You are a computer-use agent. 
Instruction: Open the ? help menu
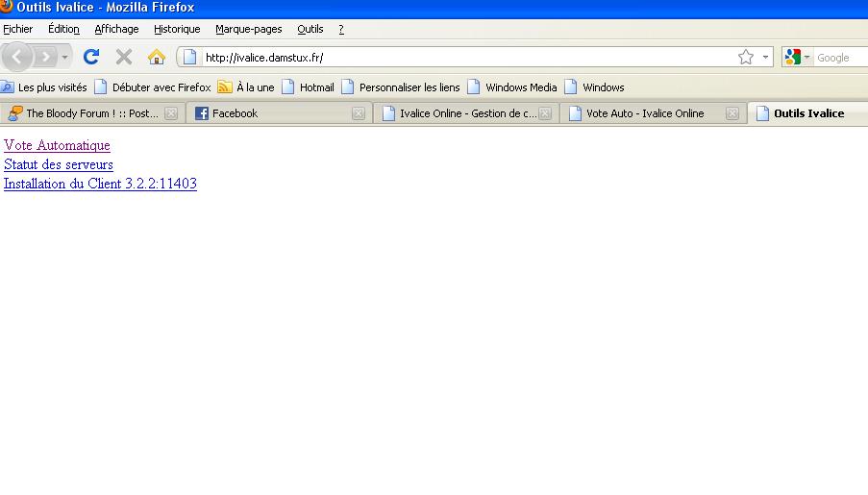click(341, 29)
